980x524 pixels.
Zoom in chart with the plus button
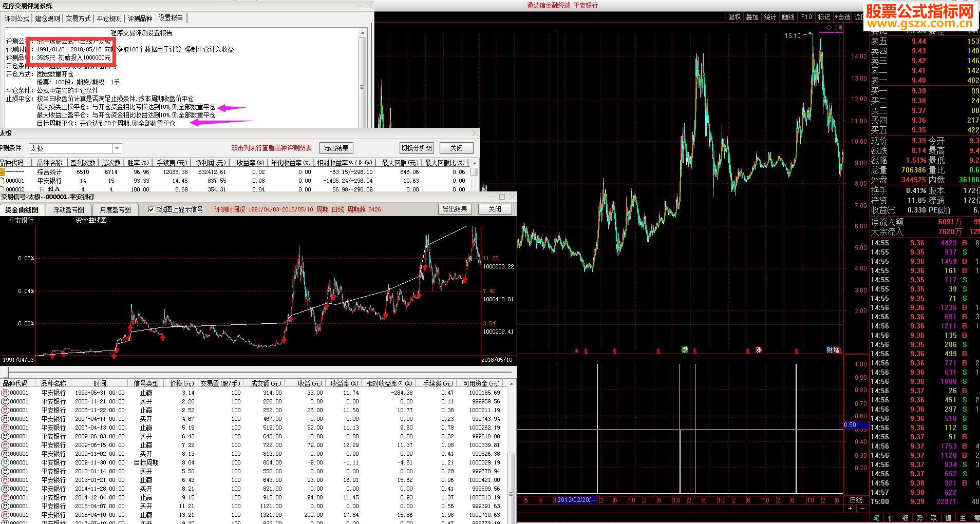(851, 508)
